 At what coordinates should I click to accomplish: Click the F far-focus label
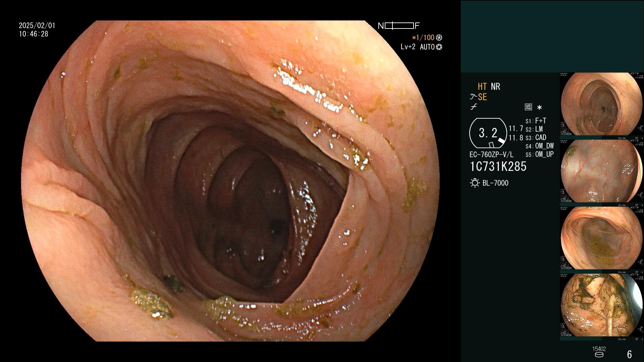(x=417, y=26)
